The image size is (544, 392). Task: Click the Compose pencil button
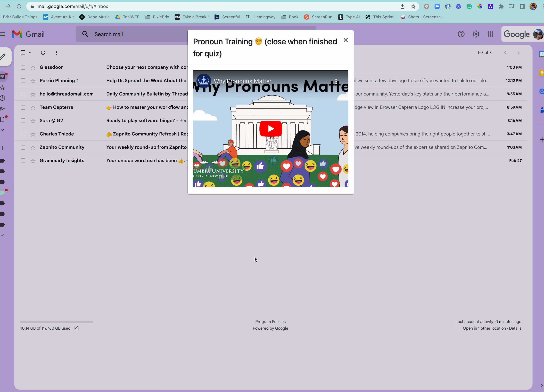[x=3, y=57]
